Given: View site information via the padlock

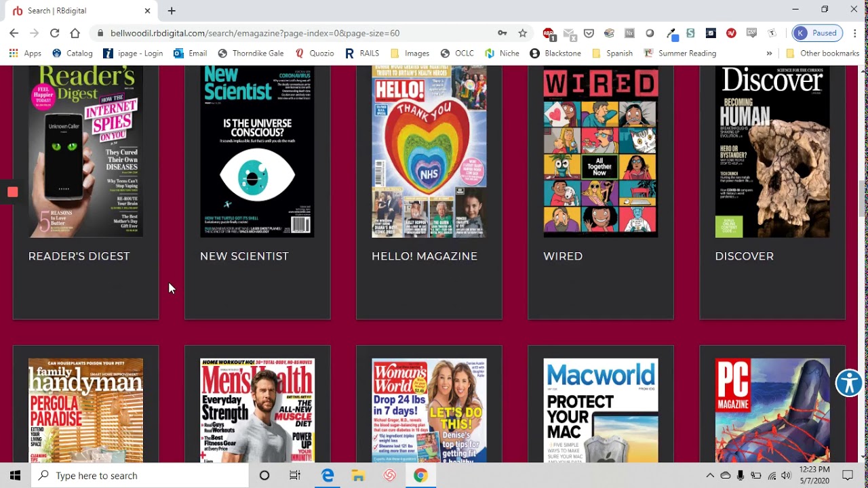Looking at the screenshot, I should tap(100, 33).
